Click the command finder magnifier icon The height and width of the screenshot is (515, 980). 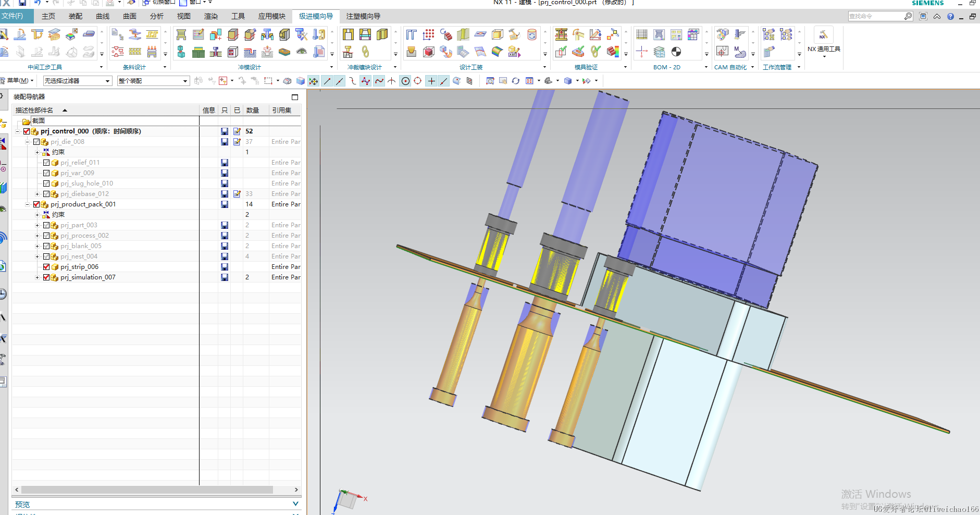click(908, 16)
